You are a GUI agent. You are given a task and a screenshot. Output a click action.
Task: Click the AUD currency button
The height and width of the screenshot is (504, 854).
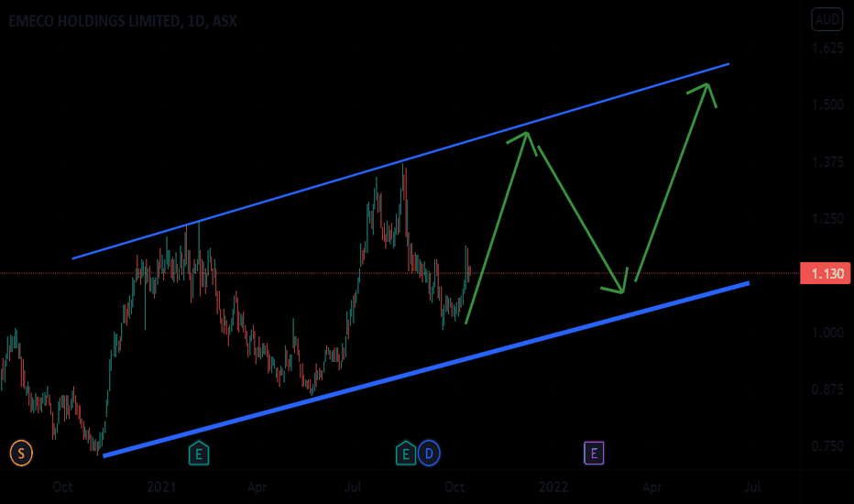827,19
